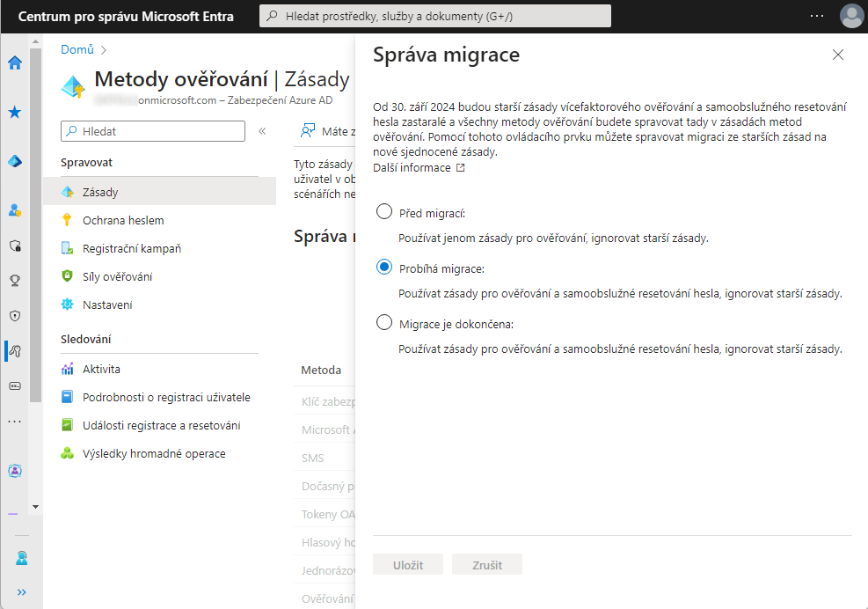Select the Probíhá migrace radio button

point(384,267)
